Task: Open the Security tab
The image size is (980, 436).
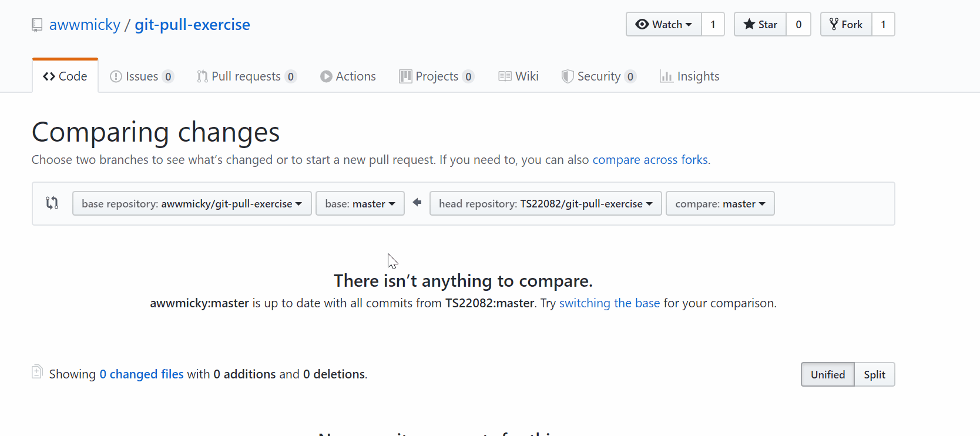Action: tap(599, 76)
